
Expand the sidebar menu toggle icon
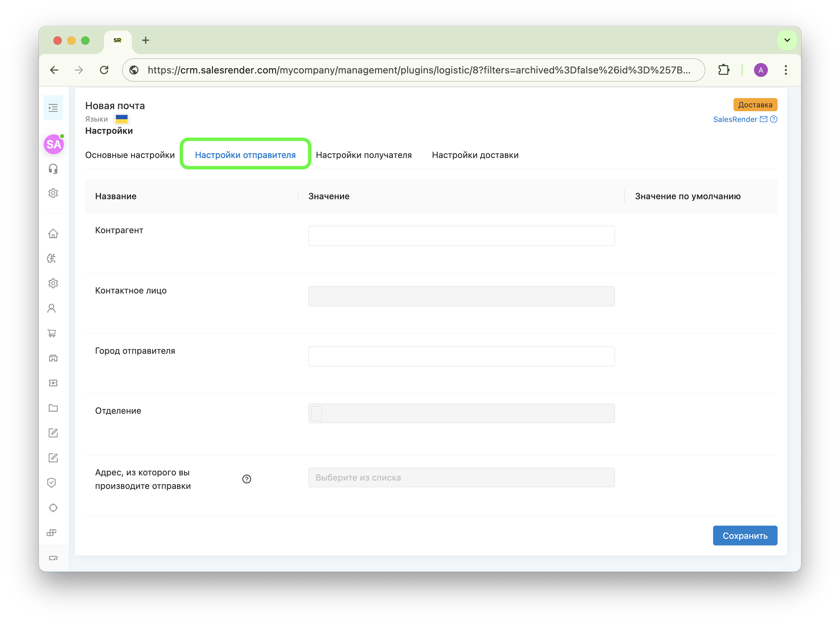tap(53, 108)
